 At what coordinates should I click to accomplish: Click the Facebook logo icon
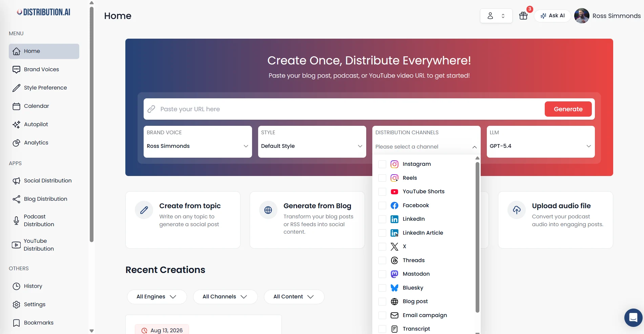[394, 205]
